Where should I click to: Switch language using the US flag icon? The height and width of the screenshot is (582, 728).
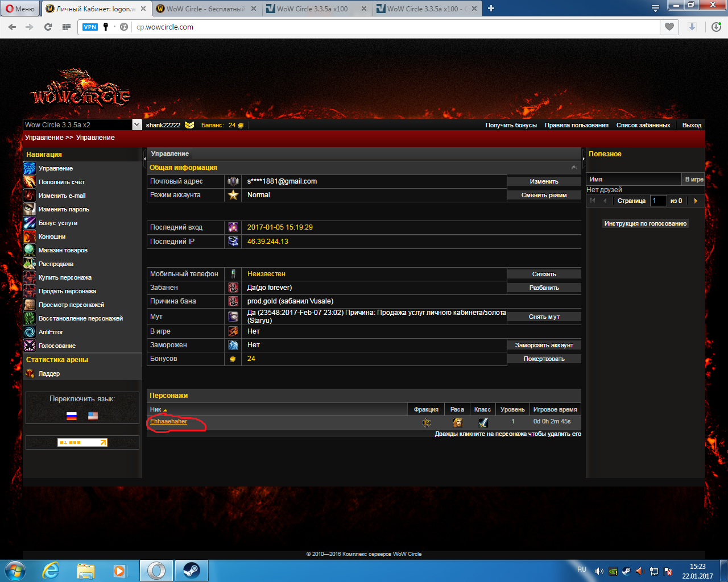click(x=93, y=415)
